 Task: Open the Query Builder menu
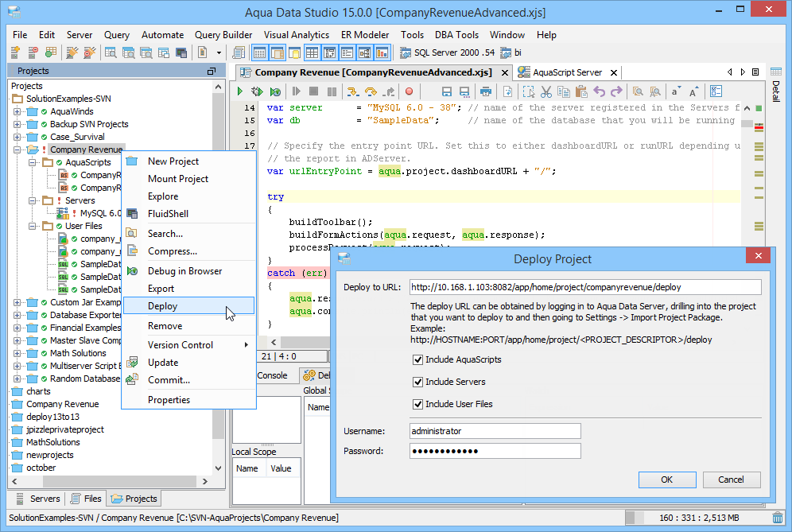(223, 35)
